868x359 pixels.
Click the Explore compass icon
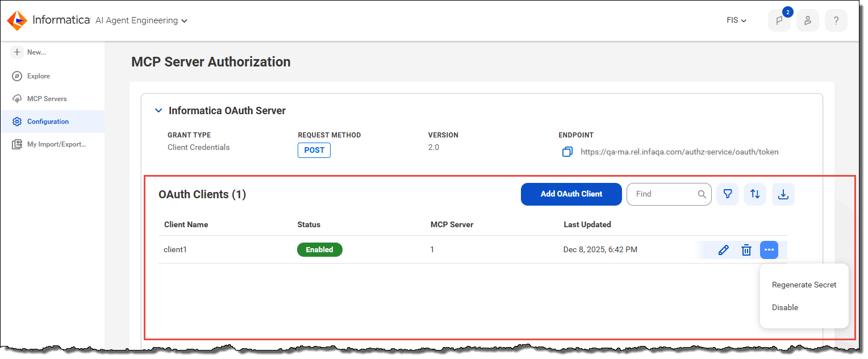17,76
